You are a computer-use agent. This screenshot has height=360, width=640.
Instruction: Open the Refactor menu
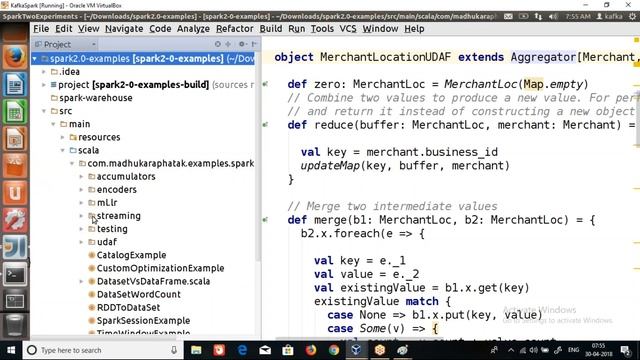click(x=235, y=29)
